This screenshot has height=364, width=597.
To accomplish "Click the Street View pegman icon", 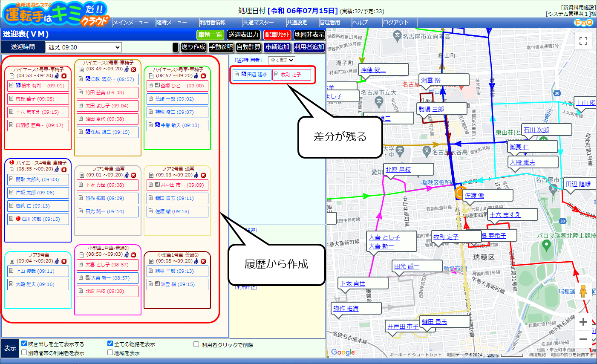I will tap(583, 292).
